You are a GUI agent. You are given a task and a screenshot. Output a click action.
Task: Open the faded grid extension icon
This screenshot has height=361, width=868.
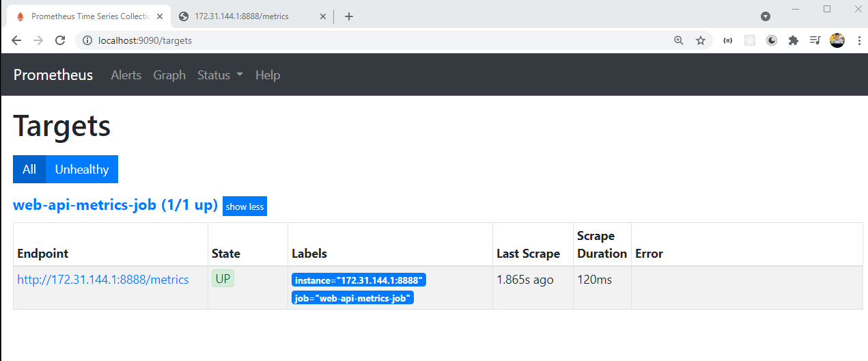click(750, 40)
